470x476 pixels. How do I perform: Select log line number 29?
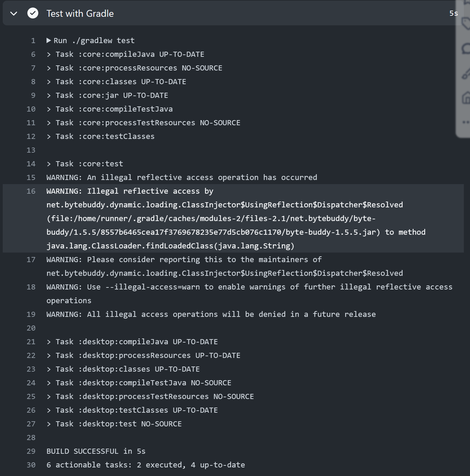tap(31, 451)
